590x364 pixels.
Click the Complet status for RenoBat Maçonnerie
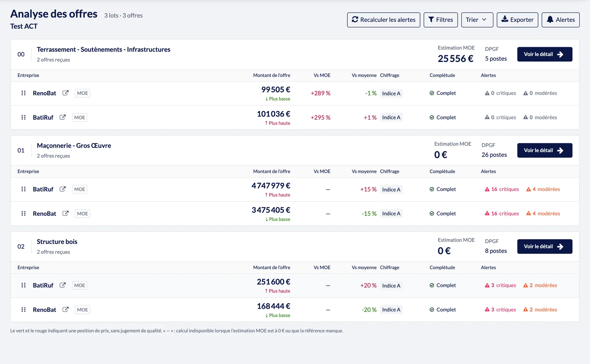click(442, 214)
